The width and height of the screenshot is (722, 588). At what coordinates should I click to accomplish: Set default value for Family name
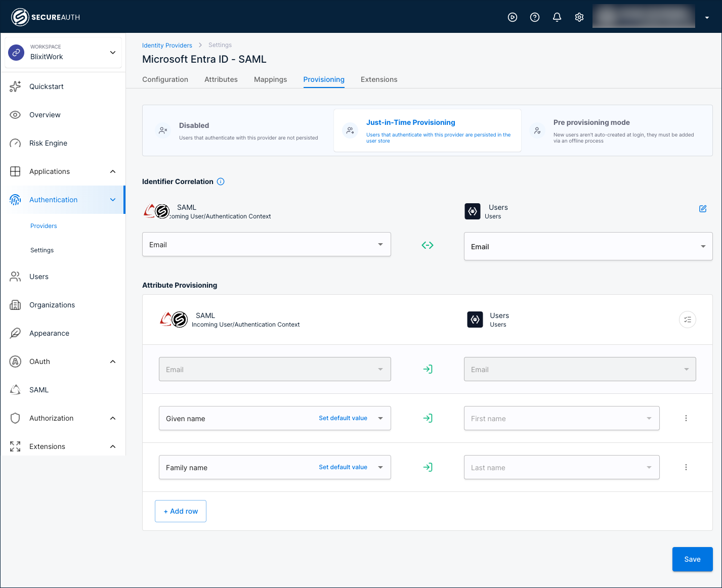tap(343, 467)
